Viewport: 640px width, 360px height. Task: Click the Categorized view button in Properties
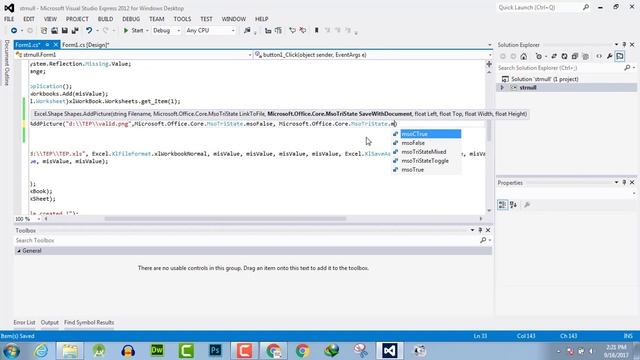(502, 205)
